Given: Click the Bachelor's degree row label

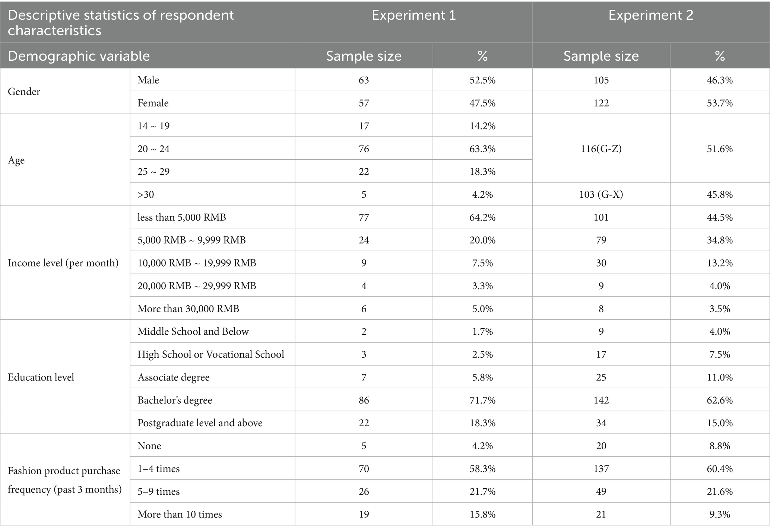Looking at the screenshot, I should pyautogui.click(x=175, y=400).
